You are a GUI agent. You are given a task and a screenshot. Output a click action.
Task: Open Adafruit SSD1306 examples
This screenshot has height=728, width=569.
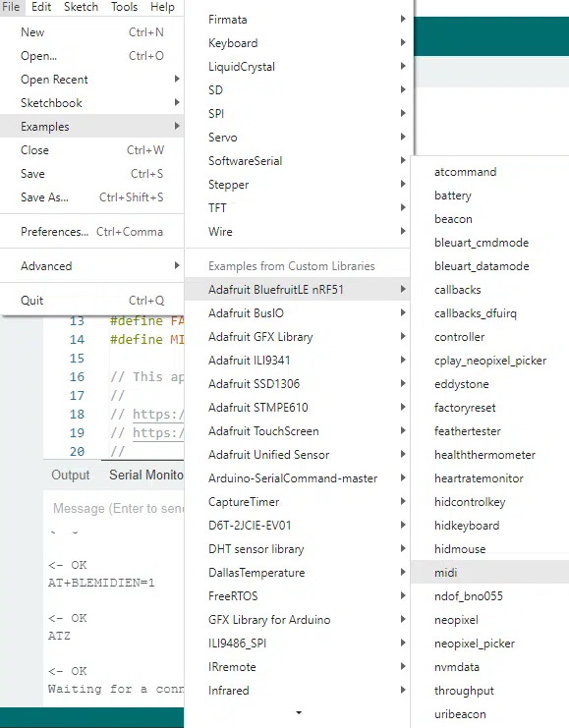297,384
